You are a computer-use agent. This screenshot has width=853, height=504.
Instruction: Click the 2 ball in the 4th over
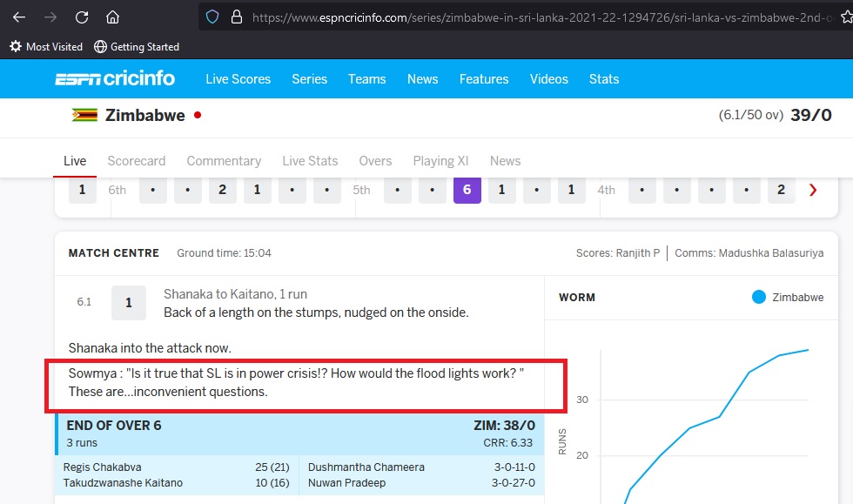click(x=782, y=190)
